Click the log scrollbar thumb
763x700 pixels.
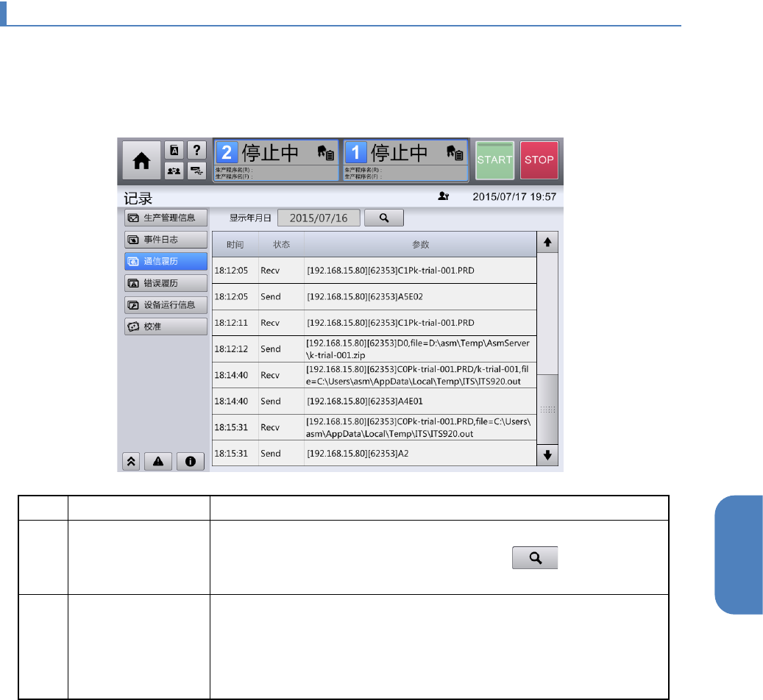tap(547, 409)
